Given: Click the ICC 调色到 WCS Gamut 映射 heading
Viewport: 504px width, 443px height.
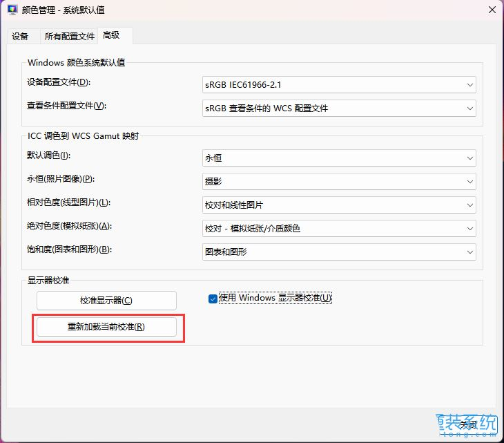Looking at the screenshot, I should tap(84, 135).
